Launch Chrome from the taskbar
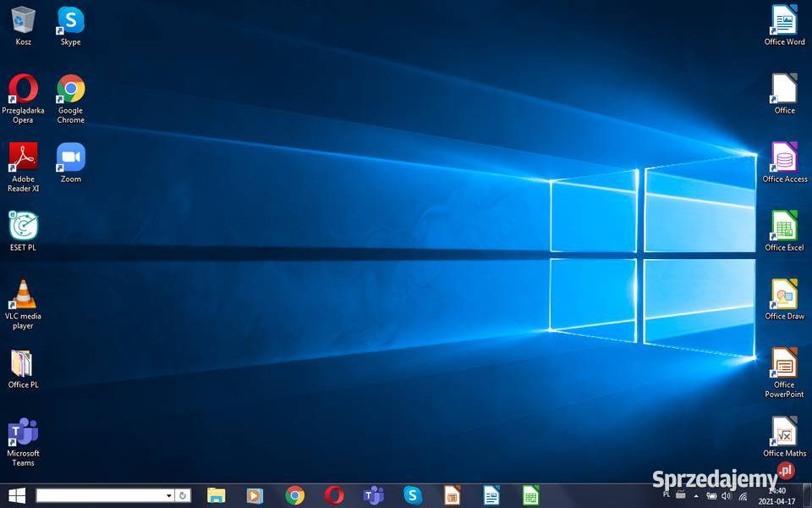Image resolution: width=812 pixels, height=508 pixels. [294, 495]
